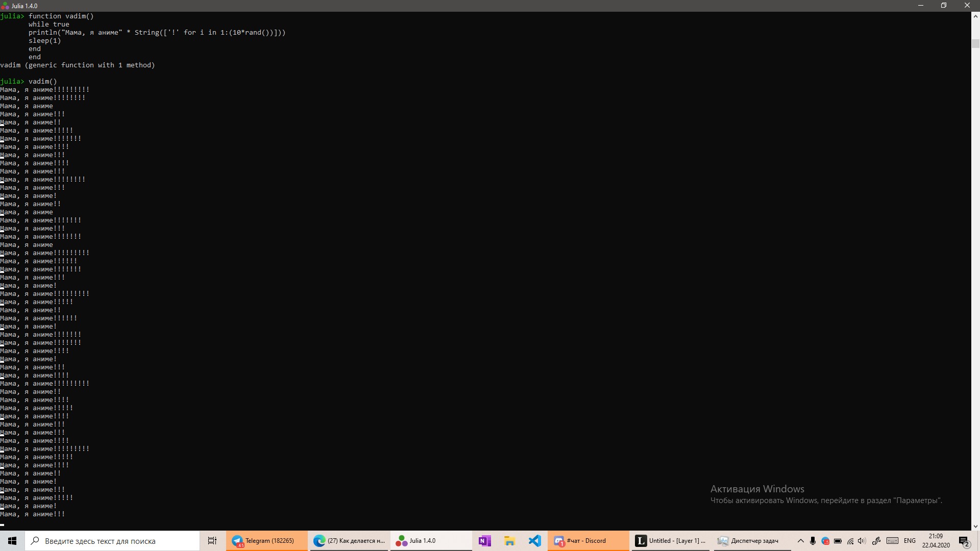980x551 pixels.
Task: Click the "sleep(1)" line
Action: pyautogui.click(x=45, y=41)
